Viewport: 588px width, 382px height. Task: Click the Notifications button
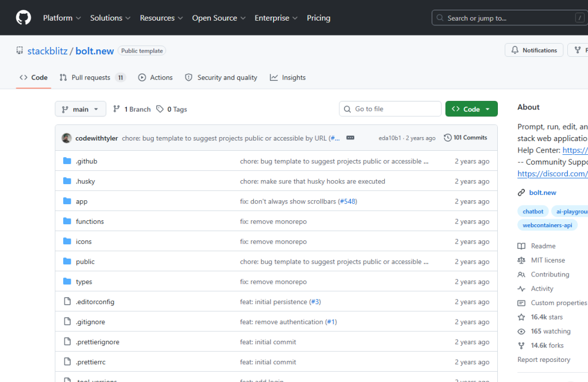[x=534, y=50]
